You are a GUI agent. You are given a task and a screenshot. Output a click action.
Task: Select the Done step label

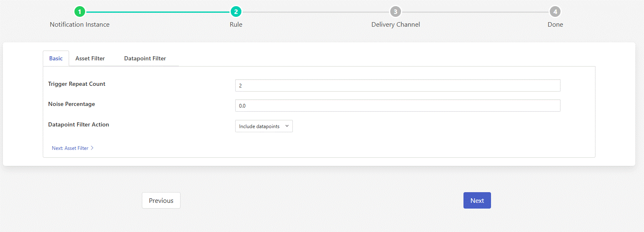[555, 25]
